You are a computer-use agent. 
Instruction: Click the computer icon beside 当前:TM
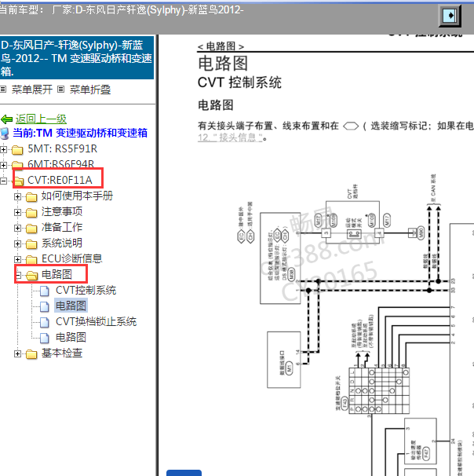(5, 134)
